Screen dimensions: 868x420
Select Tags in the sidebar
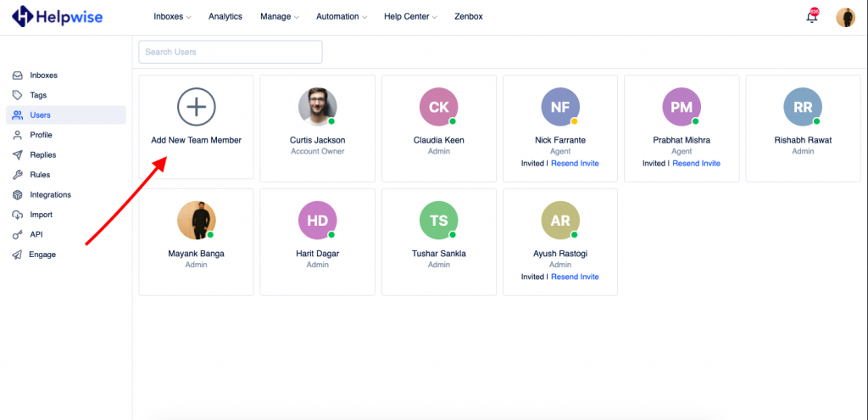click(x=39, y=95)
